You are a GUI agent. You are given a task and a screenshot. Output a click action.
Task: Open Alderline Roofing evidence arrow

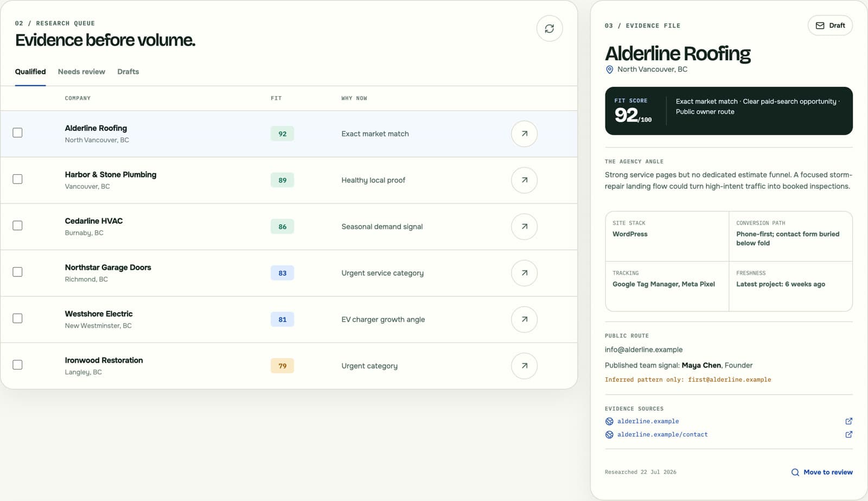(x=524, y=134)
